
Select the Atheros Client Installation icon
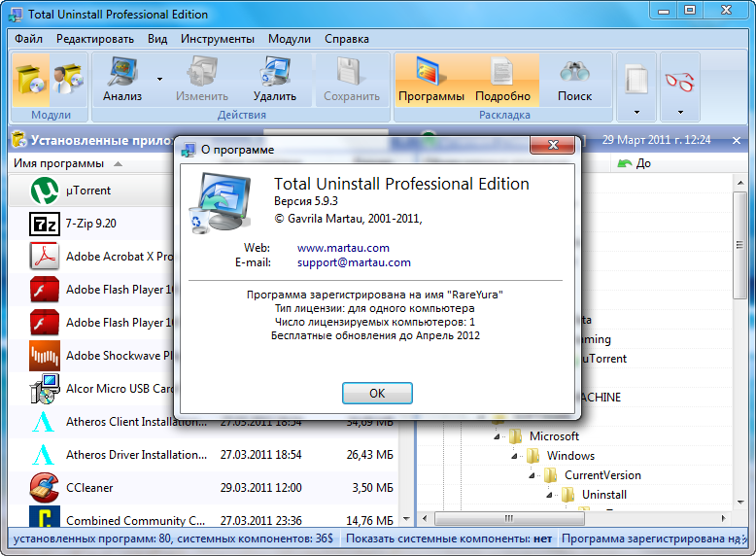point(43,422)
